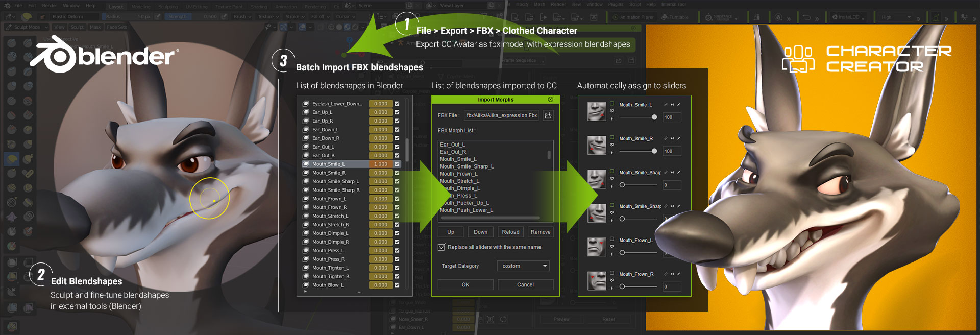The image size is (980, 335).
Task: Switch to the Layout workspace tab
Action: (x=116, y=7)
